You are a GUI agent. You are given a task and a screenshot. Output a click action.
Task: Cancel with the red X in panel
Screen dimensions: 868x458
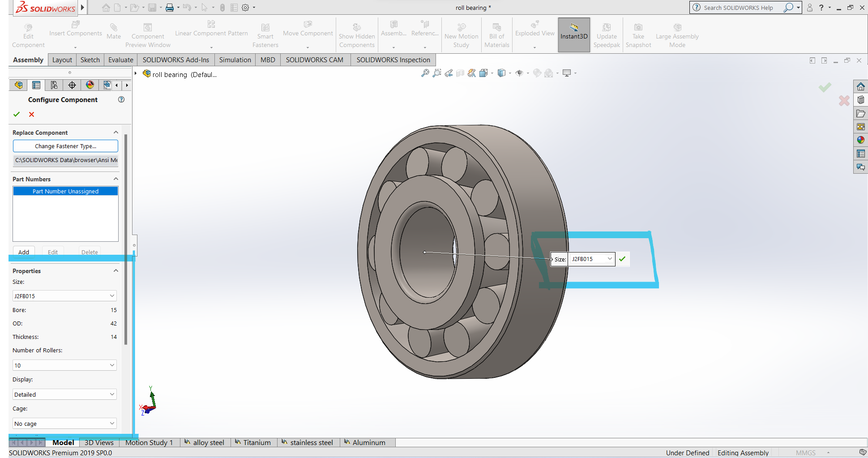[x=31, y=114]
